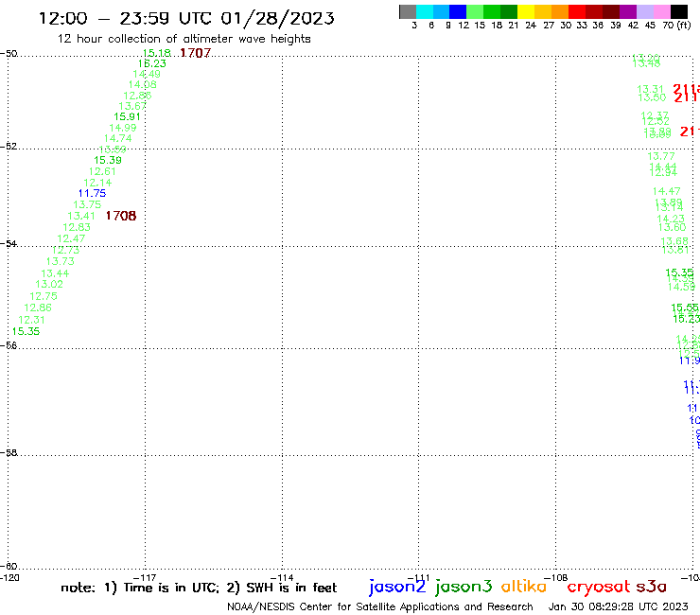Click the orange 30 ft legend swatch
Screen dimensions: 700x615
coord(560,11)
